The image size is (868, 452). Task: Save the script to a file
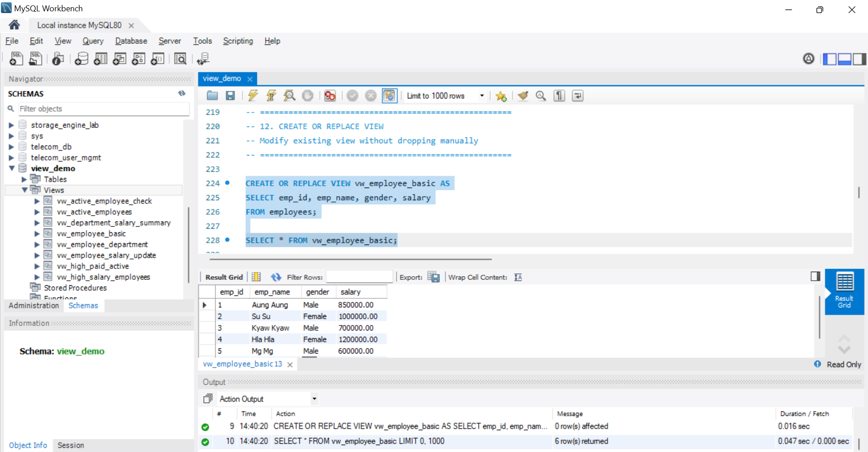230,96
